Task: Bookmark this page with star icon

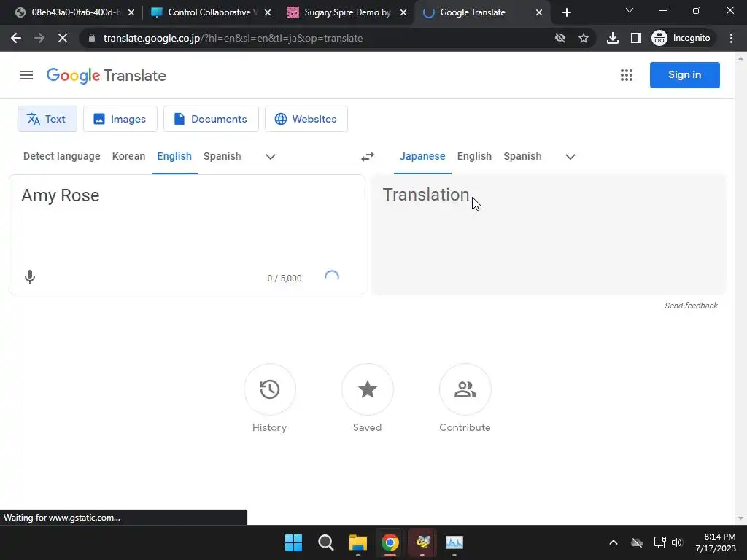Action: [584, 38]
